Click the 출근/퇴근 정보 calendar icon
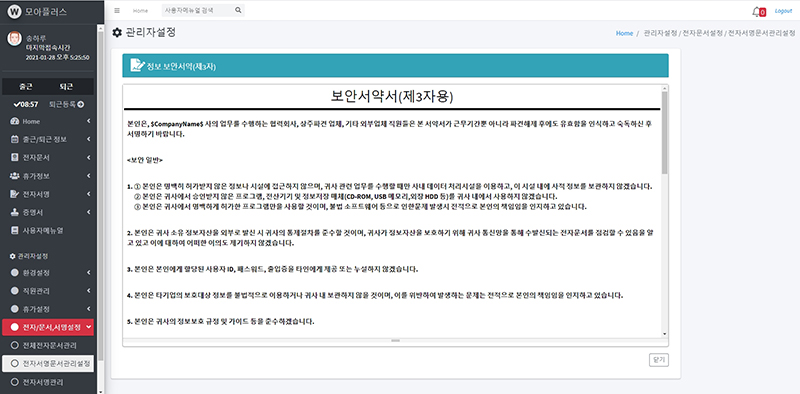The width and height of the screenshot is (800, 394). point(14,139)
